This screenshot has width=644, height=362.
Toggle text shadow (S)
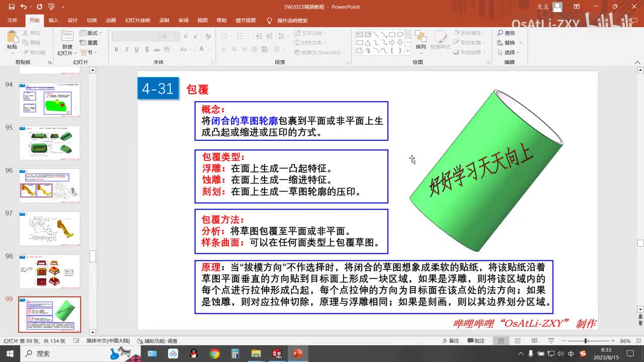coord(146,49)
